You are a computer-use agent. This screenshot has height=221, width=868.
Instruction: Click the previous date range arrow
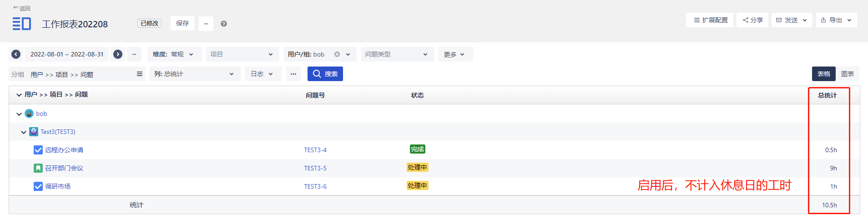tap(16, 54)
